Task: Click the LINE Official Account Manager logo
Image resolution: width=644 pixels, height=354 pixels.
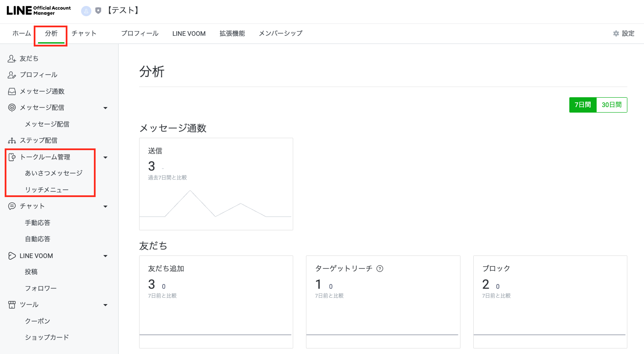Action: [x=39, y=11]
